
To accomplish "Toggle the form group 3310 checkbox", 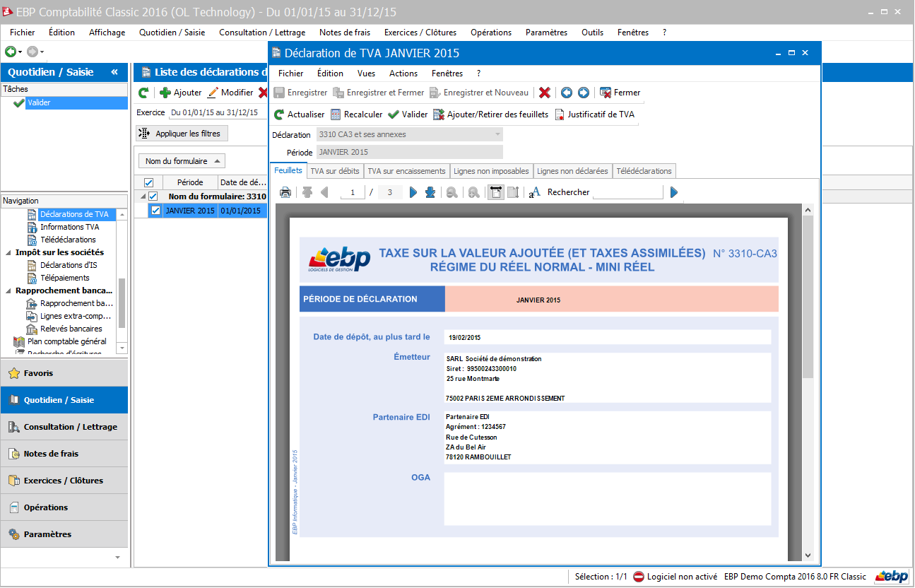I will click(153, 196).
